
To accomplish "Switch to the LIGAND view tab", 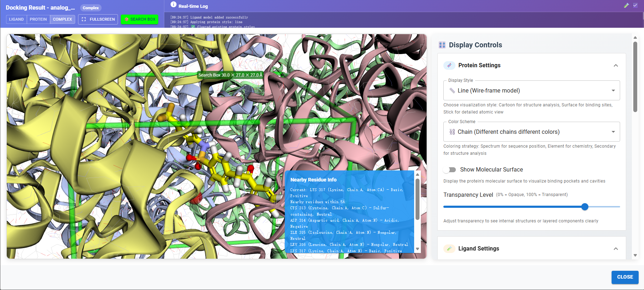I will coord(16,19).
